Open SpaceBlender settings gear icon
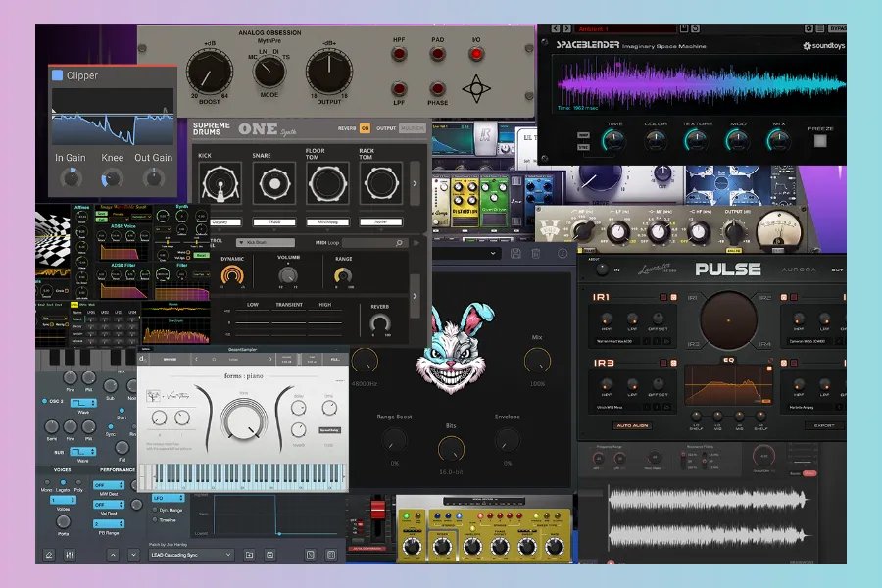The image size is (882, 588). tap(808, 28)
